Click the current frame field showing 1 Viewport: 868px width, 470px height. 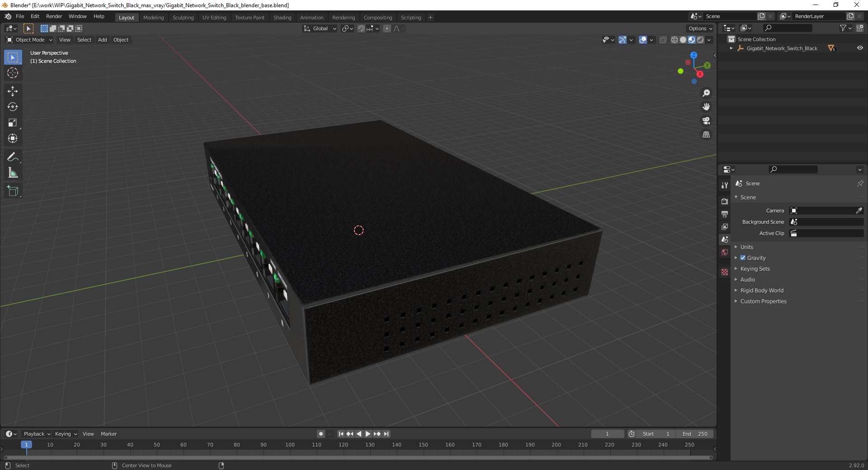point(607,434)
